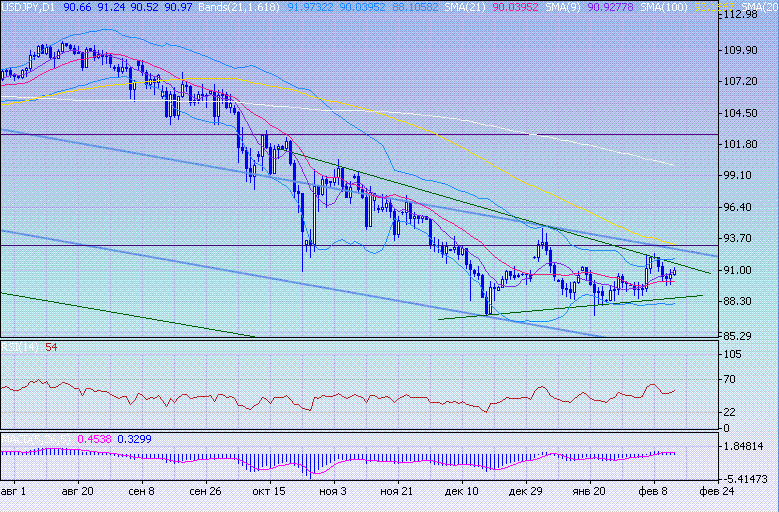This screenshot has width=779, height=512.
Task: Click the авг 1 date label
Action: tap(15, 493)
